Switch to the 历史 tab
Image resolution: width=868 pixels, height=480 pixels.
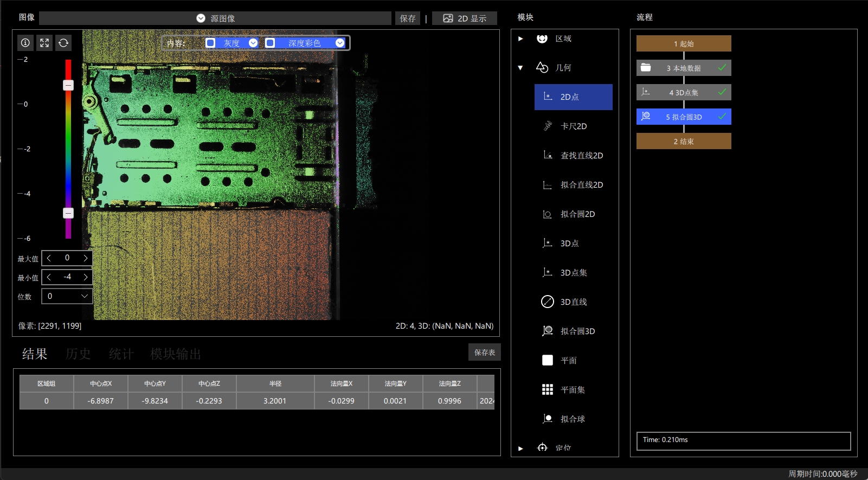78,354
